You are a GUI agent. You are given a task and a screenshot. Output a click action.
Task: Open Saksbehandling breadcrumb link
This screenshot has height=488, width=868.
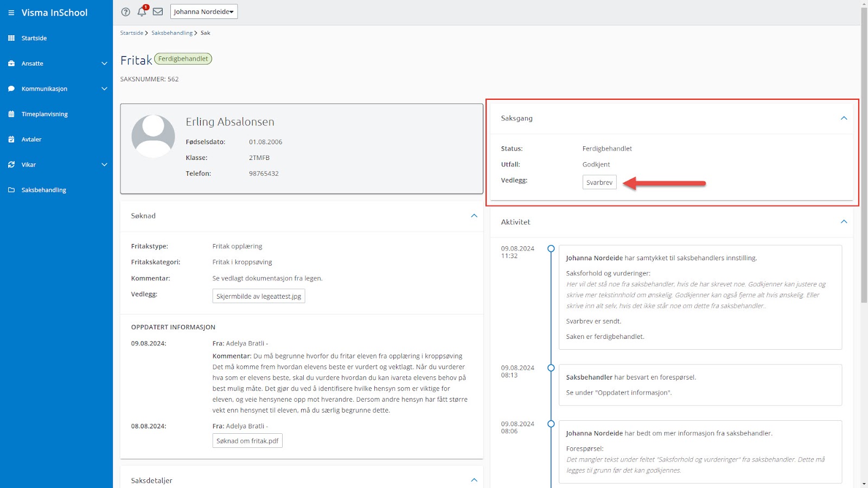pos(171,33)
